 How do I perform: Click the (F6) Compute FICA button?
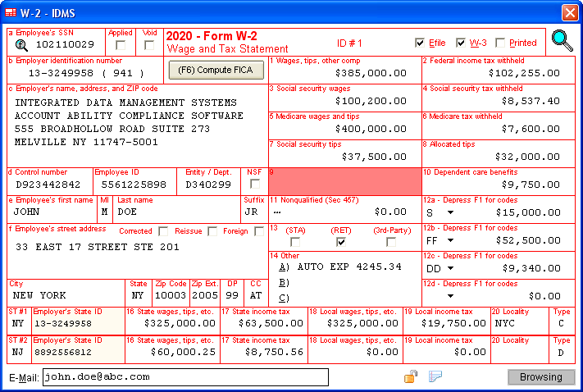coord(216,70)
